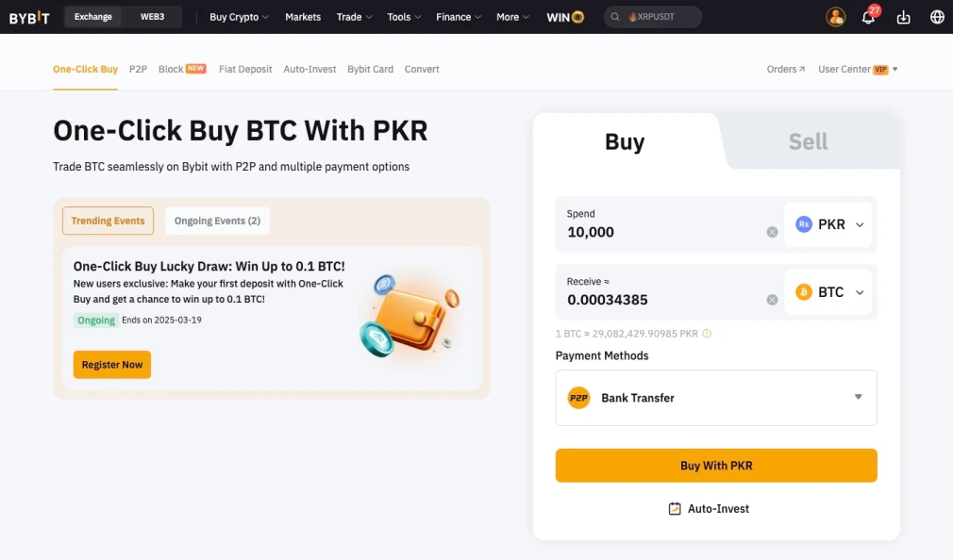Click the info icon beside the BTC rate
Image resolution: width=953 pixels, height=560 pixels.
tap(706, 333)
